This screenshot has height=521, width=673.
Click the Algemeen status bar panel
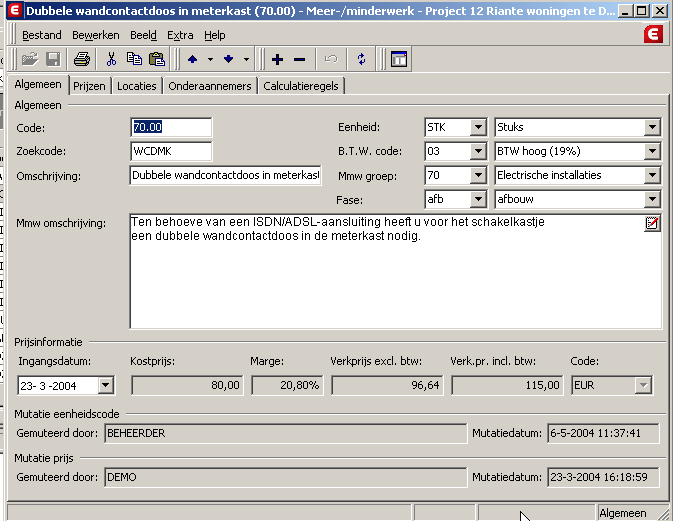[628, 513]
